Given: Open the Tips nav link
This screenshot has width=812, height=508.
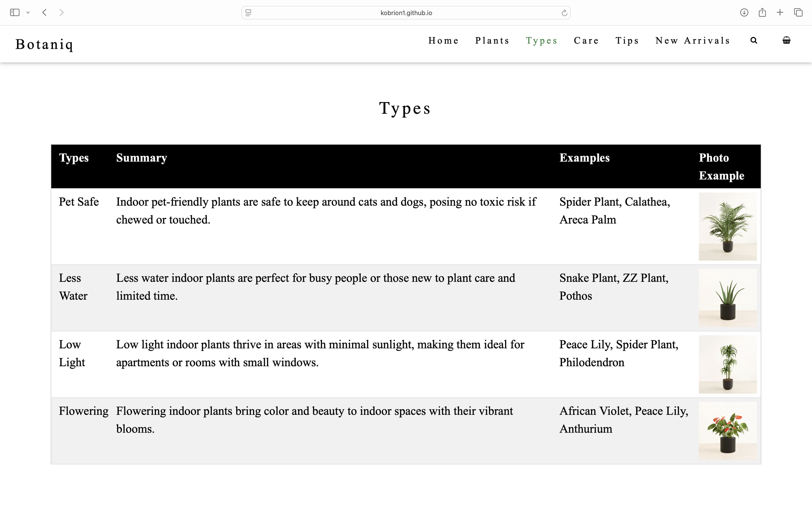Looking at the screenshot, I should tap(627, 41).
